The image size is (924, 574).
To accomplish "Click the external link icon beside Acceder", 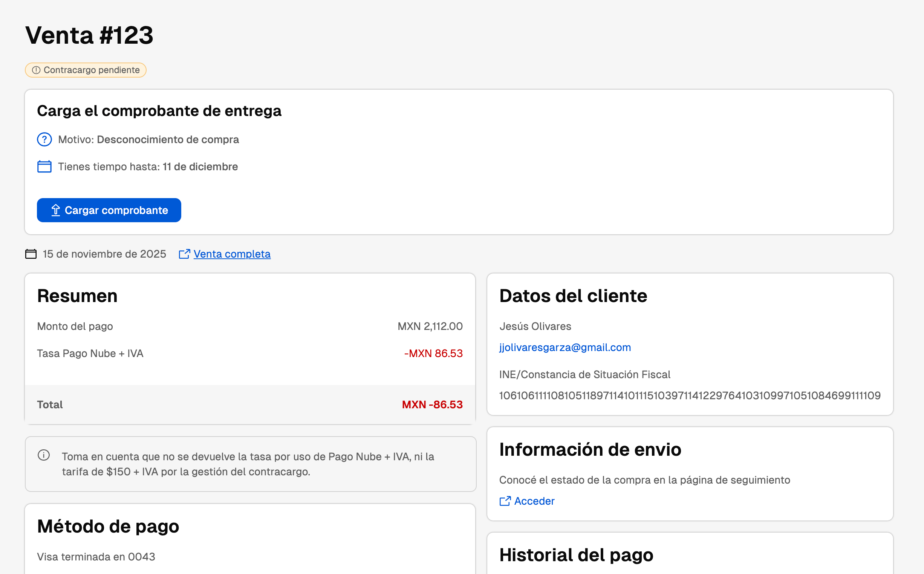I will [505, 501].
